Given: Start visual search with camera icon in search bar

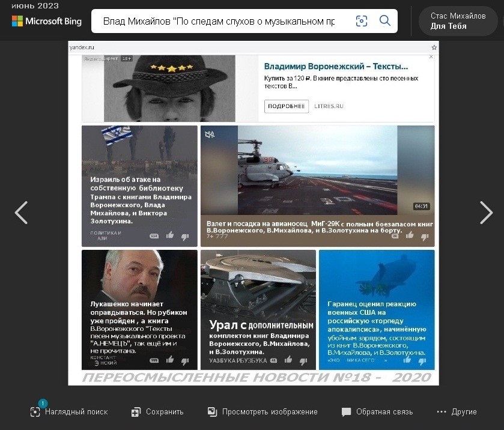Looking at the screenshot, I should tap(362, 21).
